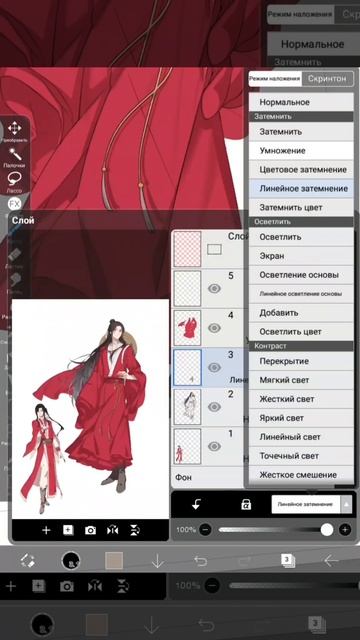Hide layer 1 with its eye icon
The image size is (360, 640).
point(214,446)
